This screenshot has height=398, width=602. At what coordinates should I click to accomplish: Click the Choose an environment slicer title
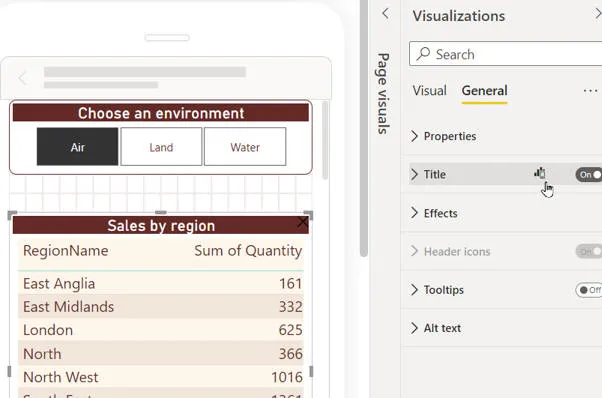point(161,113)
